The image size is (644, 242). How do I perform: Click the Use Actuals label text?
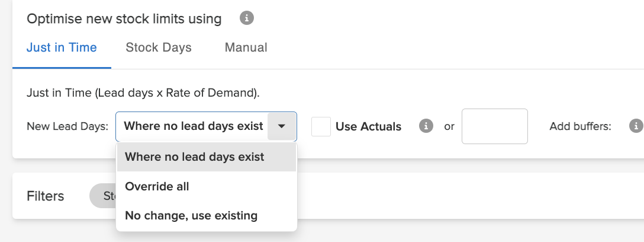point(368,126)
